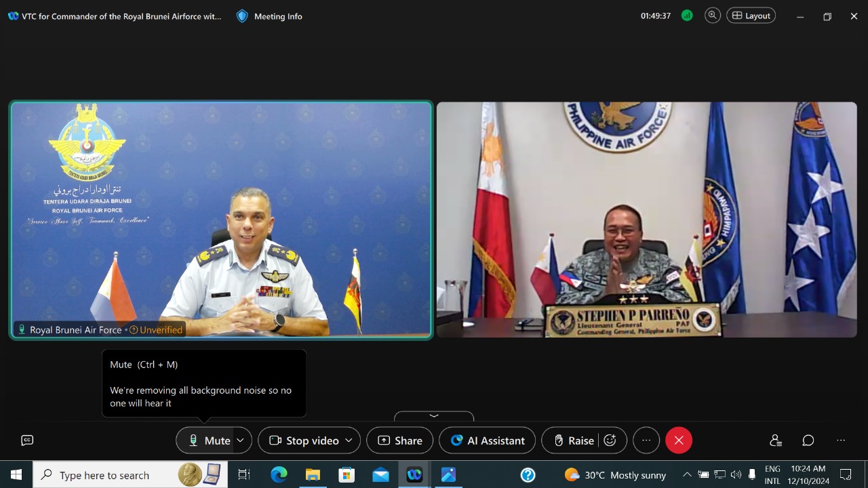The height and width of the screenshot is (488, 868).
Task: Open network settings from the tray icon
Action: coord(720,475)
